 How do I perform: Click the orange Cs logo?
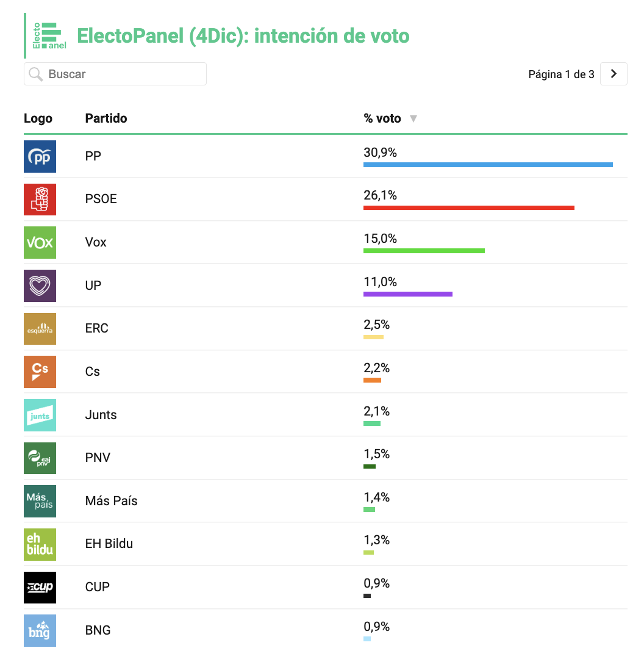pos(40,372)
